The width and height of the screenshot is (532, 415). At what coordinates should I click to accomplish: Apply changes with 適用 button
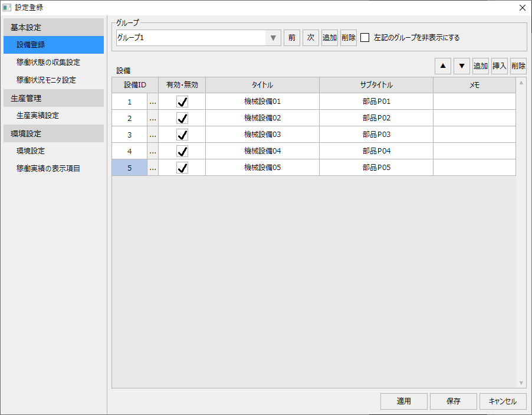click(x=403, y=401)
